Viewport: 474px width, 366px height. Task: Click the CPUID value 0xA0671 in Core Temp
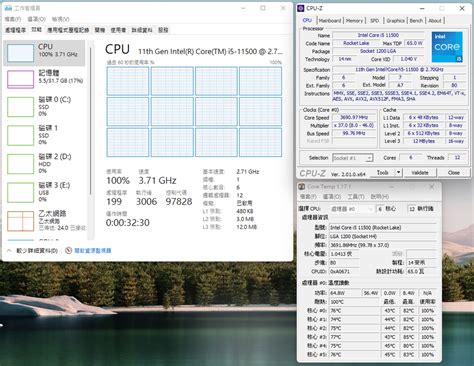pyautogui.click(x=344, y=271)
